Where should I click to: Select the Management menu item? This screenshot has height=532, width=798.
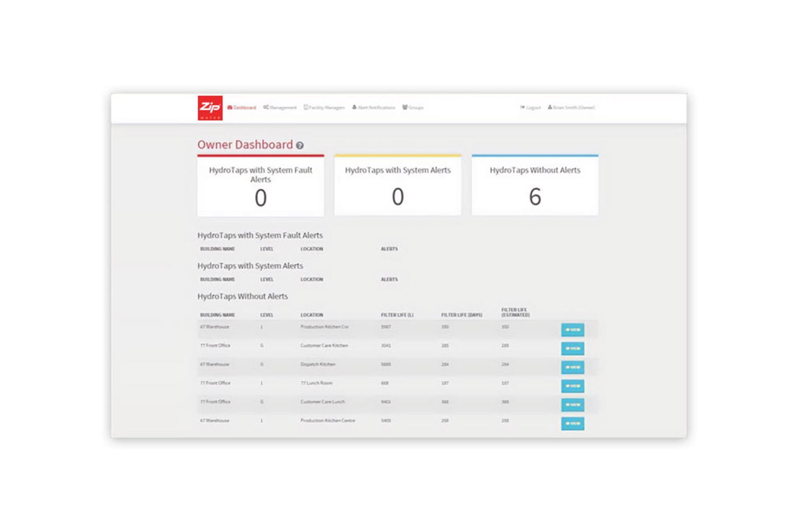(282, 108)
